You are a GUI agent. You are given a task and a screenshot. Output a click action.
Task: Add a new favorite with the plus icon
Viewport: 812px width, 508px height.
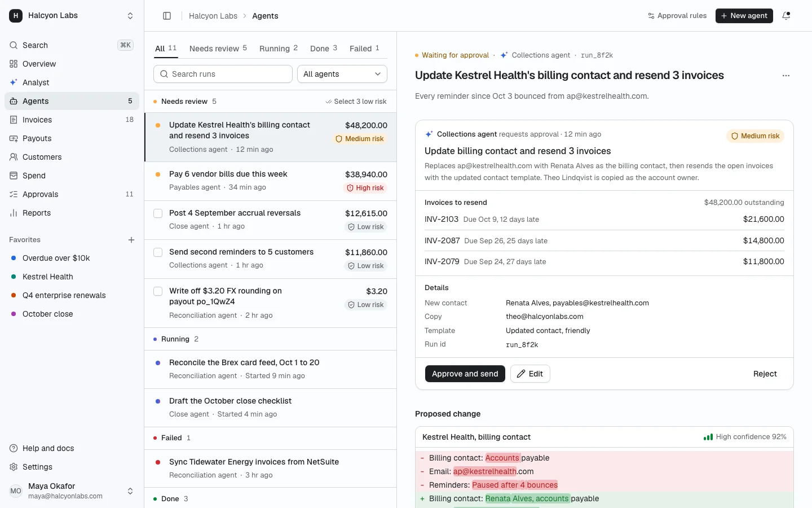(131, 240)
